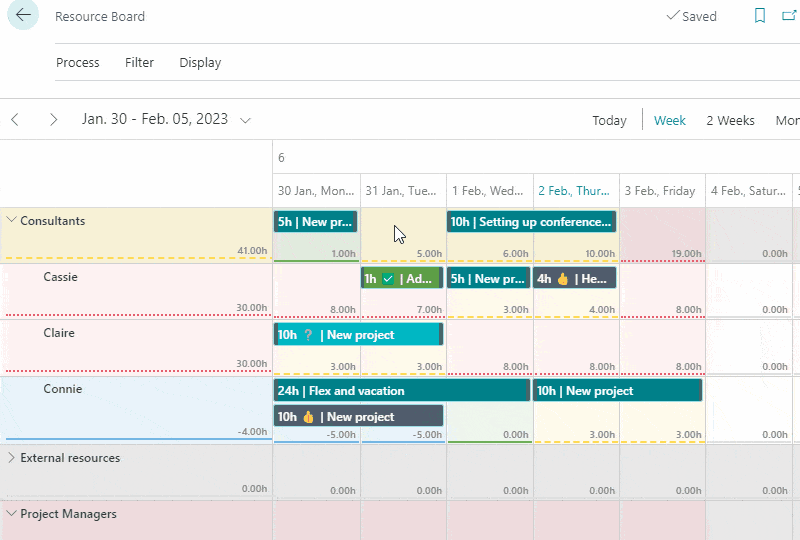Go to next week with right chevron
This screenshot has width=800, height=540.
[x=53, y=120]
